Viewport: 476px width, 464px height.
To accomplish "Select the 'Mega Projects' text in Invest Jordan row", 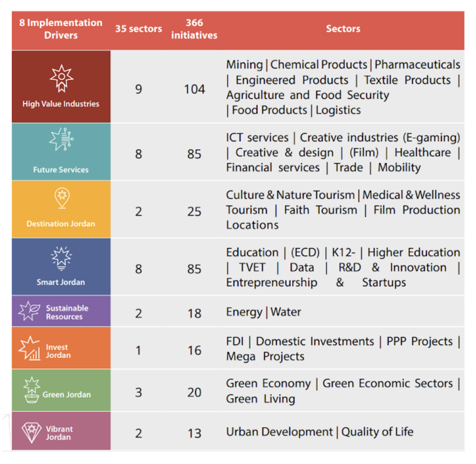I will tap(265, 356).
